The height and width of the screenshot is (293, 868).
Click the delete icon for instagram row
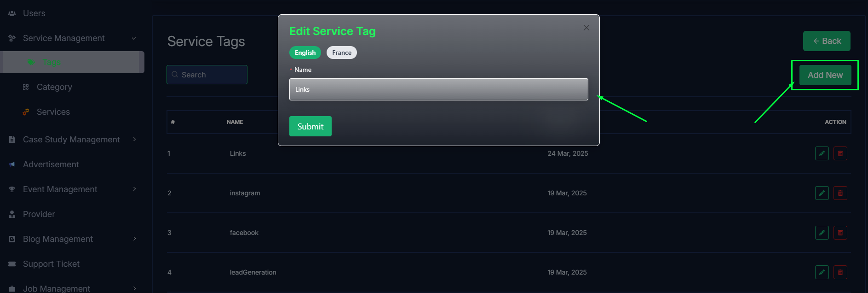pyautogui.click(x=840, y=193)
